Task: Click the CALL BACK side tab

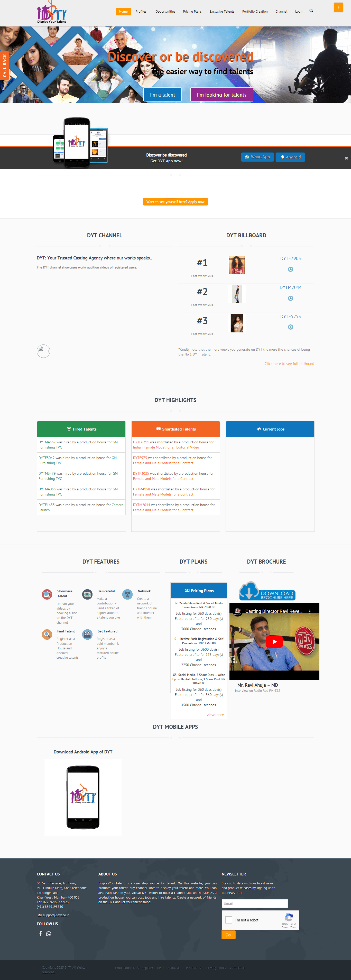Action: coord(5,66)
